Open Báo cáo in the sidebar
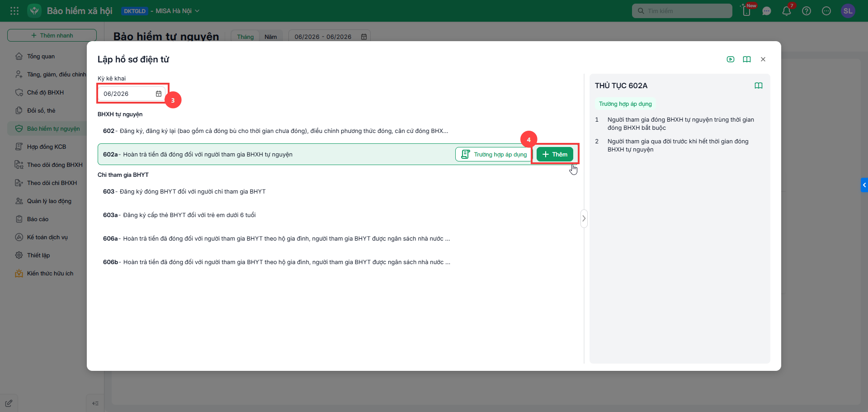The width and height of the screenshot is (868, 412). tap(38, 219)
